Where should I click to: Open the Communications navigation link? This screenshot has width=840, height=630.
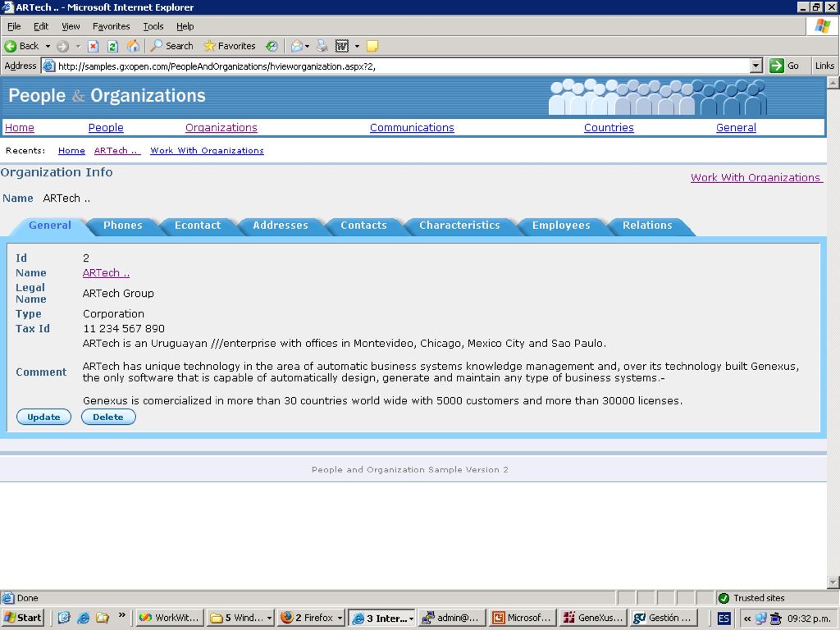(412, 127)
